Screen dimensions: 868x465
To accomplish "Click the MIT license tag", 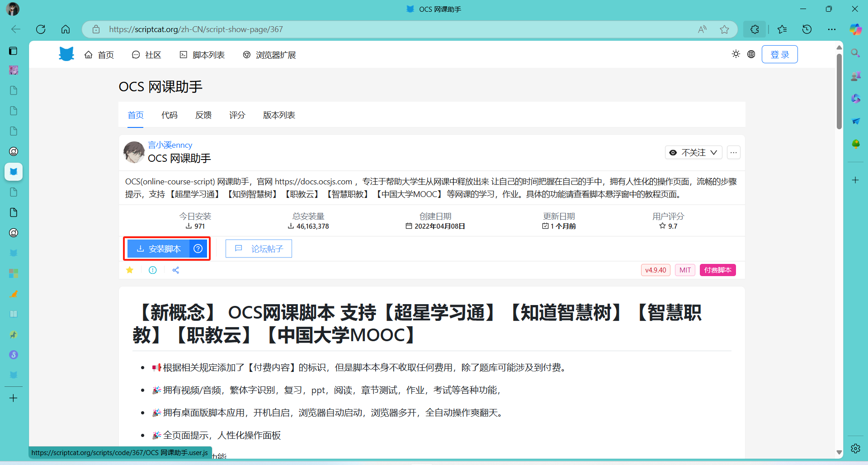I will point(685,270).
